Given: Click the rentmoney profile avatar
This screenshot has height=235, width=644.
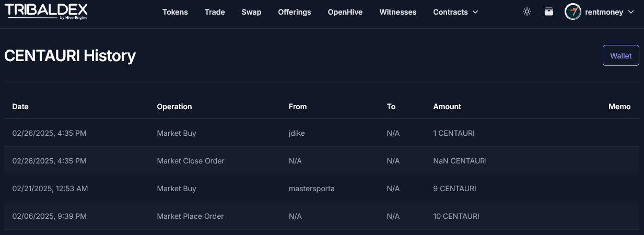Looking at the screenshot, I should [573, 11].
